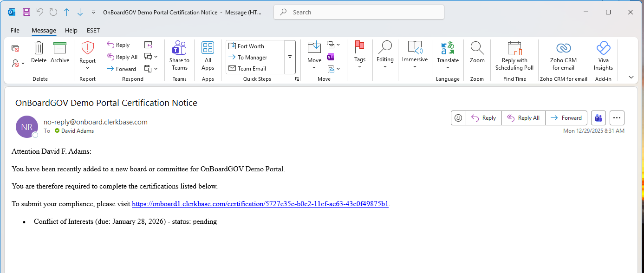Click Reply with Scheduling Poll

point(514,55)
